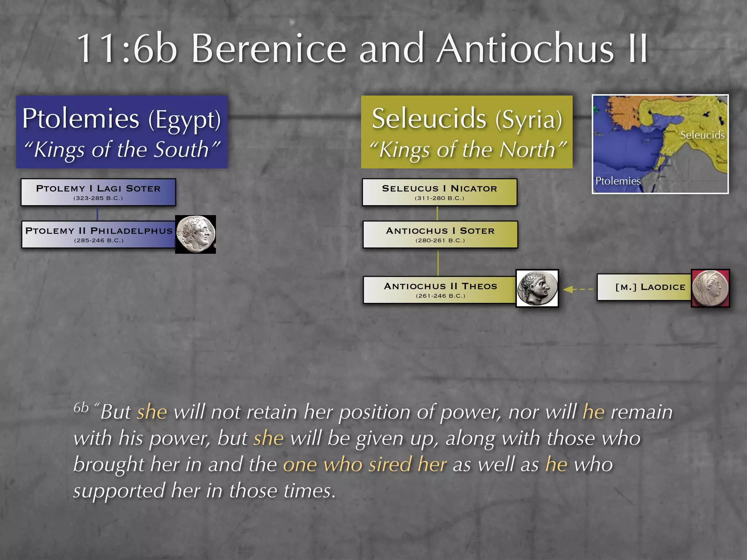This screenshot has height=560, width=747.
Task: Select the Antiochus II Theos box
Action: point(440,290)
